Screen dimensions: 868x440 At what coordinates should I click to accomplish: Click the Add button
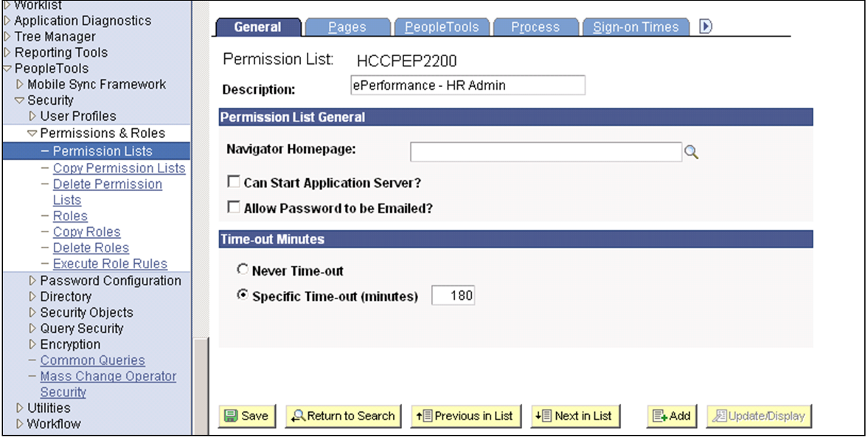671,416
